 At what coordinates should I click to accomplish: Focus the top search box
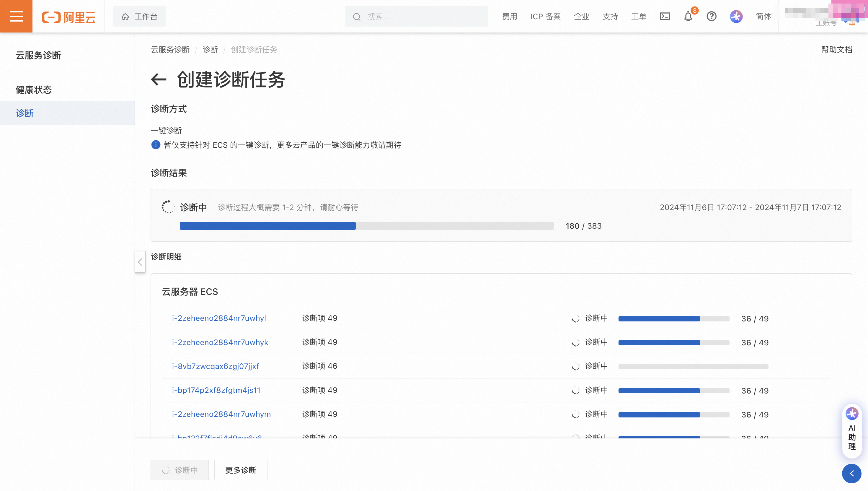(x=416, y=16)
